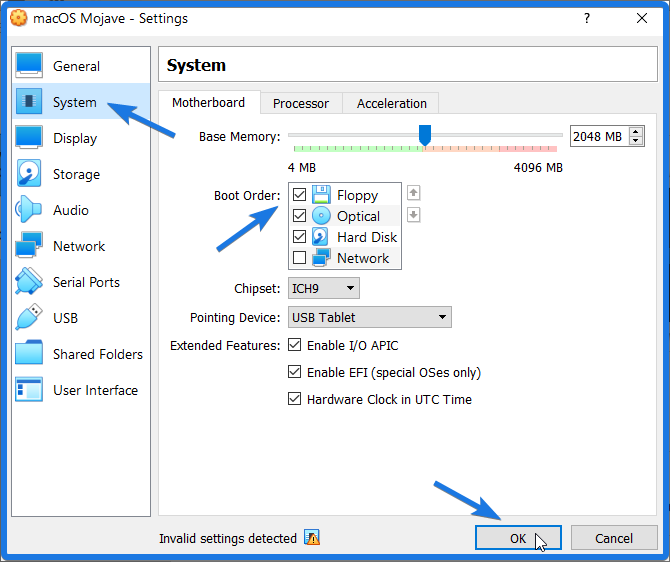
Task: Select the Optical label in boot list
Action: [x=358, y=216]
